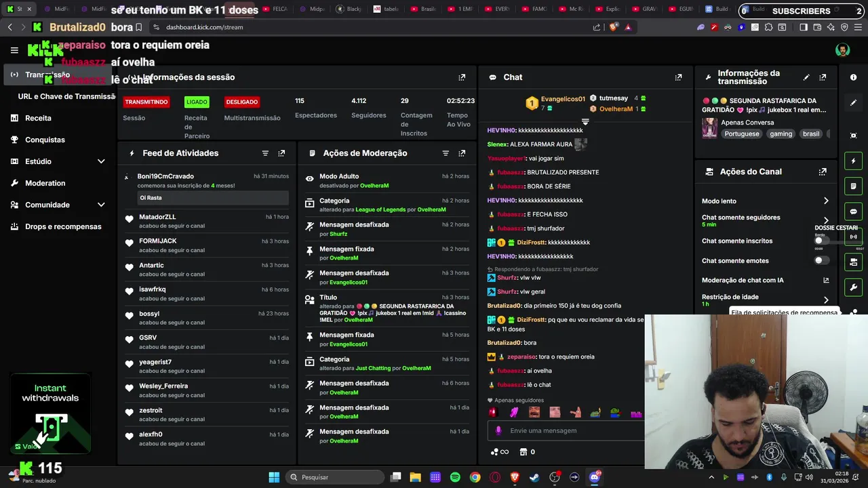Open Feed de Atividades filter options
This screenshot has height=488, width=868.
click(265, 153)
